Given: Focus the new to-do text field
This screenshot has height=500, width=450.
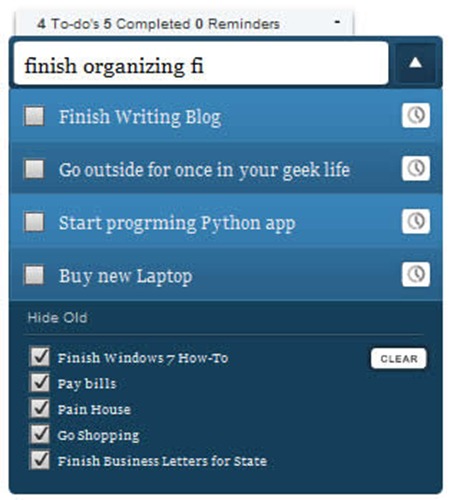Looking at the screenshot, I should tap(201, 63).
